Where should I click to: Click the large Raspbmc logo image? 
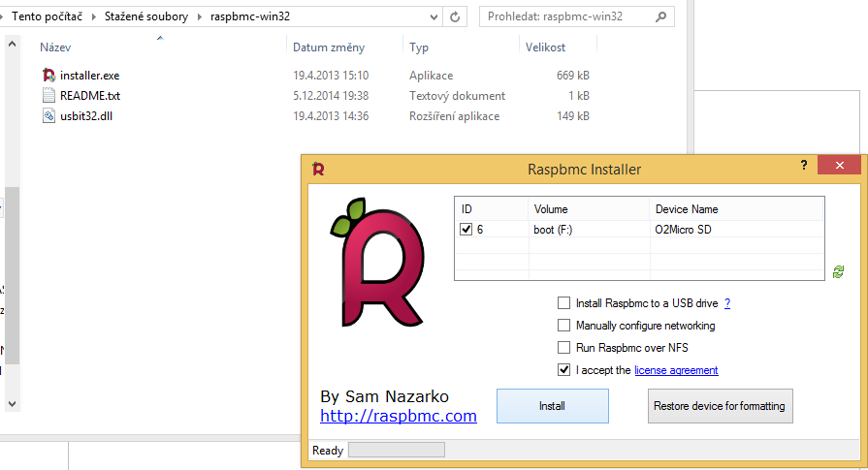coord(378,262)
